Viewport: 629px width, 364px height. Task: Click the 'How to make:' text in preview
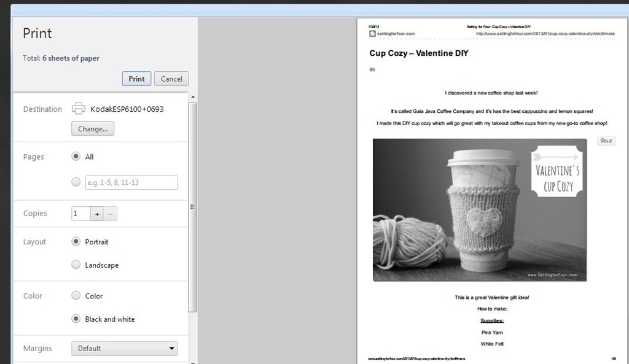tap(492, 309)
